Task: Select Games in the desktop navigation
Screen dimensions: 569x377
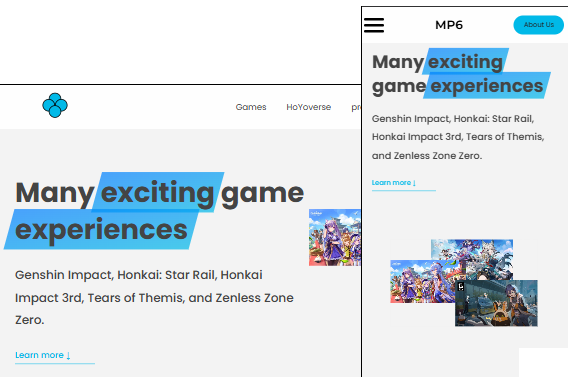Action: tap(251, 107)
